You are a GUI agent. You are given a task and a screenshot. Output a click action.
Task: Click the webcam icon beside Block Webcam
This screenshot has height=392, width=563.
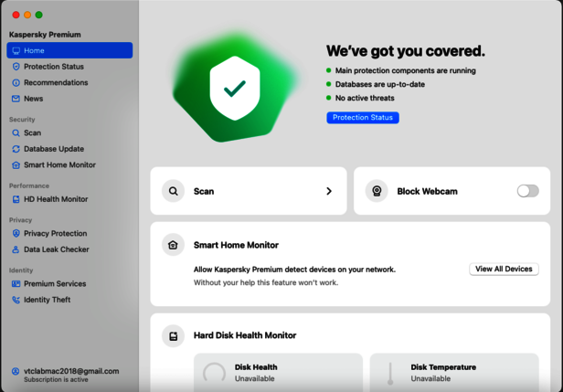pyautogui.click(x=377, y=191)
